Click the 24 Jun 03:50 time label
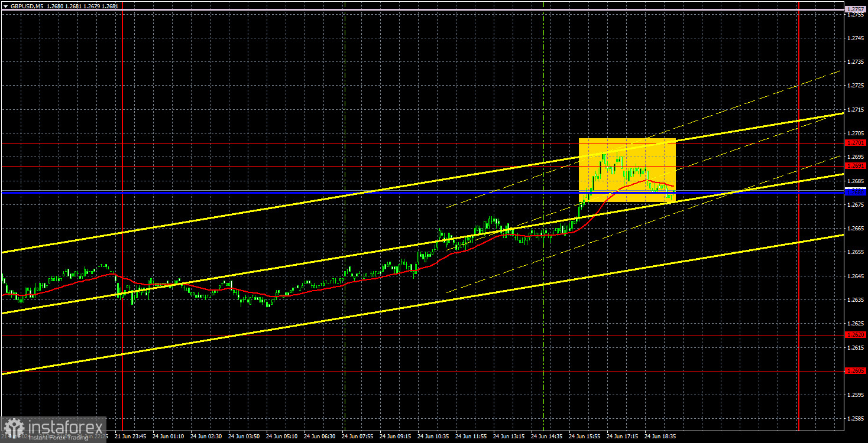 245,437
